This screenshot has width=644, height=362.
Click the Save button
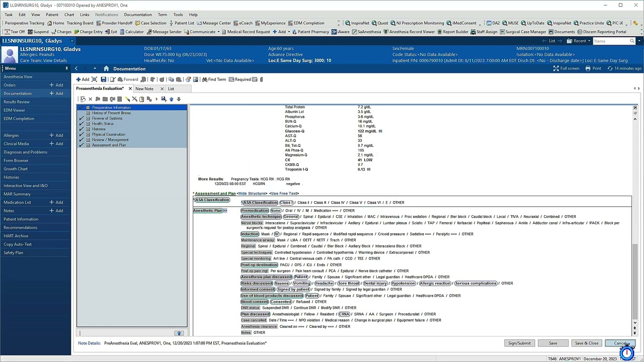pos(553,343)
